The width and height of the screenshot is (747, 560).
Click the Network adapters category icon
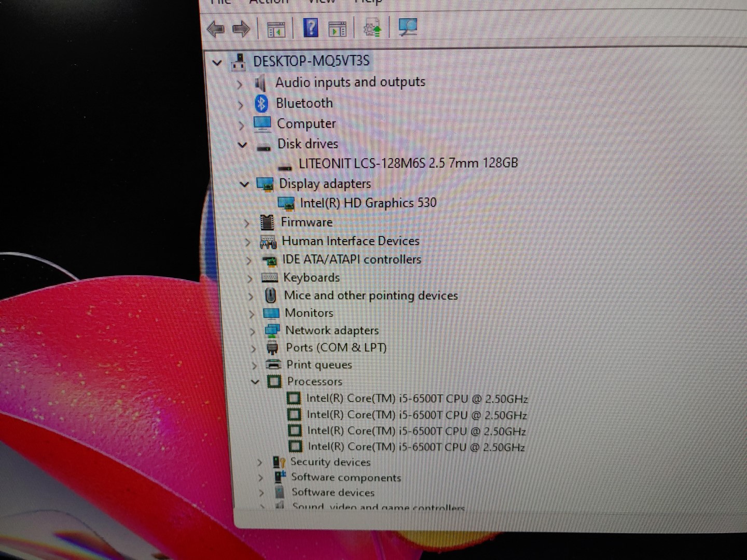[x=272, y=331]
